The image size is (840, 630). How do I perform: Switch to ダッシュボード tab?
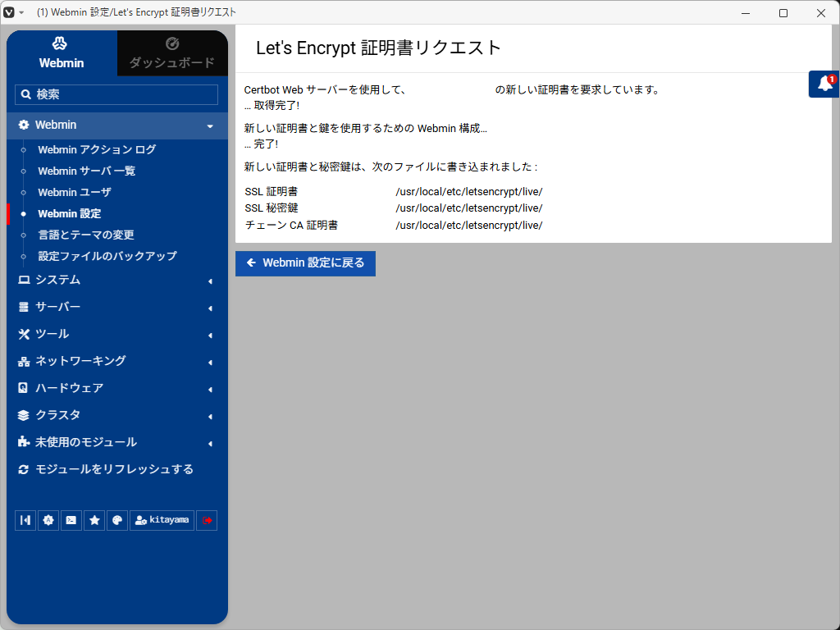click(172, 53)
